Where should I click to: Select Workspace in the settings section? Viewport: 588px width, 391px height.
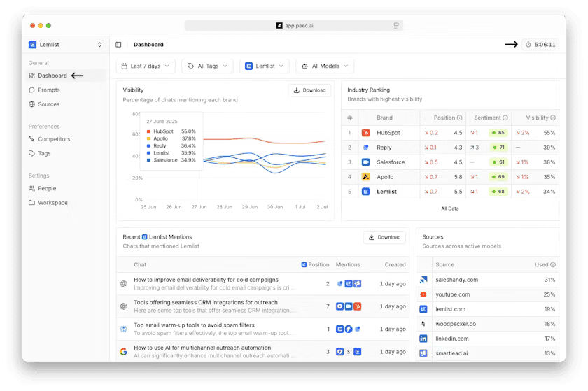[x=52, y=203]
